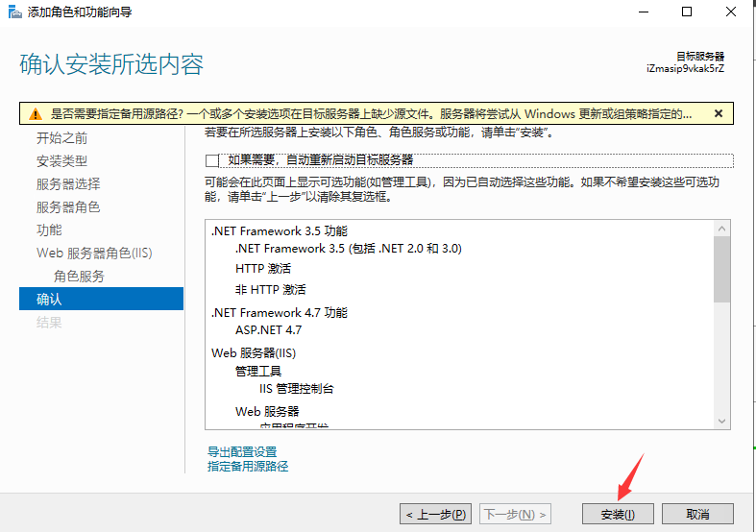
Task: Close the 添加角色和功能向导 window
Action: [730, 12]
